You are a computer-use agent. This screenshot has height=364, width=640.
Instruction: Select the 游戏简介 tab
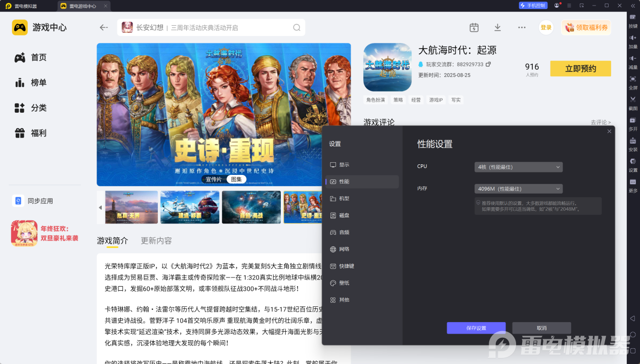(x=112, y=241)
